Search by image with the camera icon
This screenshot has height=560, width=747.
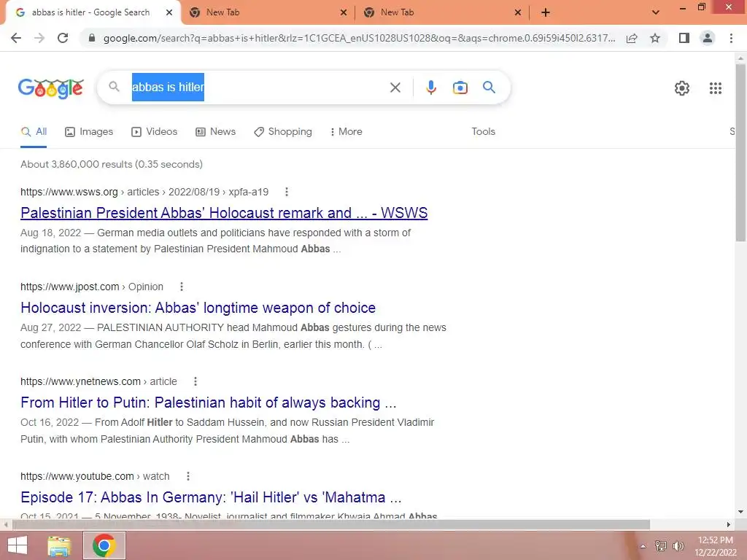(x=460, y=87)
